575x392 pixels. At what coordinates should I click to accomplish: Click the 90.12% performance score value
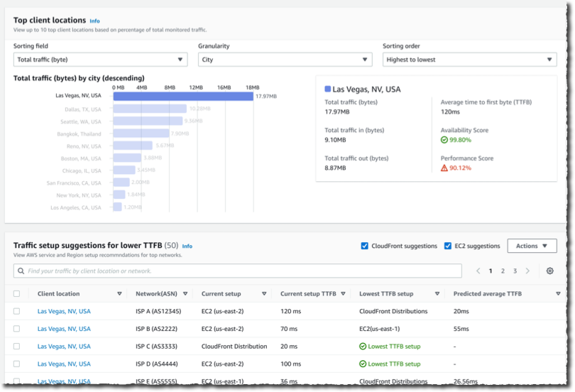460,168
